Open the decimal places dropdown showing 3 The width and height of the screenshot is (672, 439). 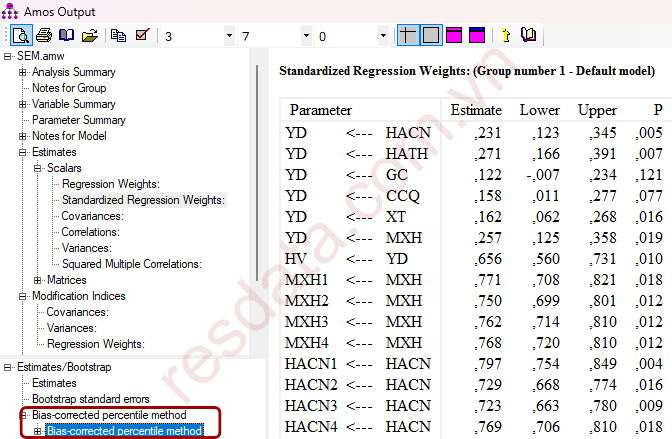tap(229, 36)
